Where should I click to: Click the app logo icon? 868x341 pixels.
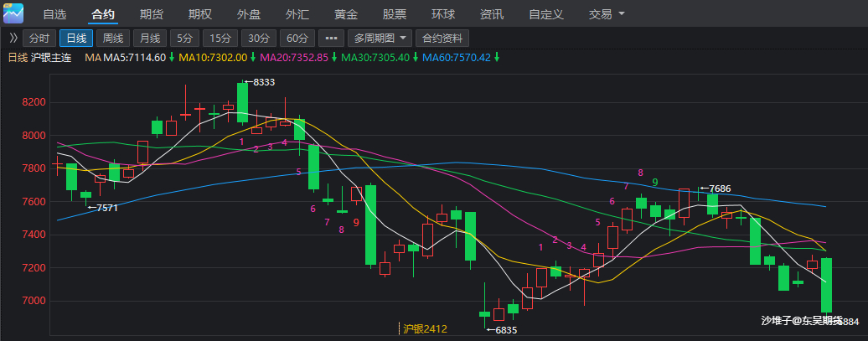pyautogui.click(x=13, y=13)
